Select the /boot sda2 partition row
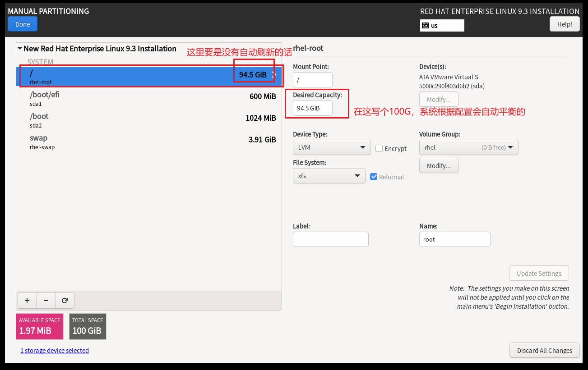The height and width of the screenshot is (370, 588). (149, 120)
